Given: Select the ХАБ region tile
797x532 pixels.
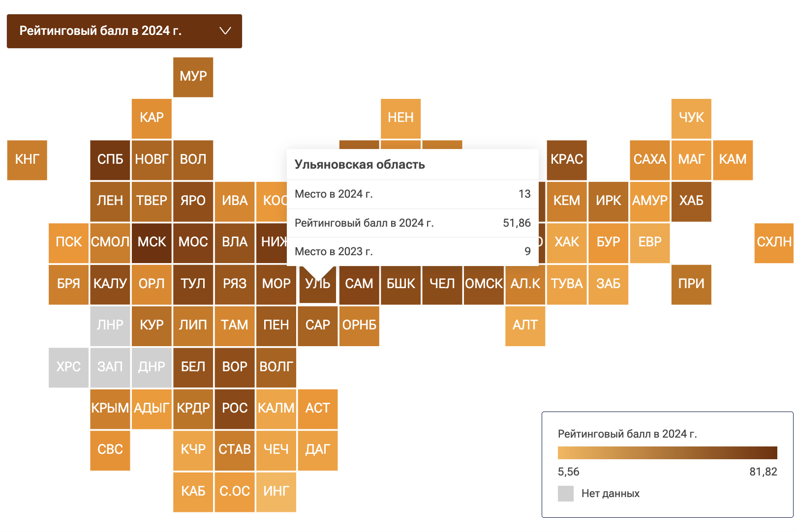Looking at the screenshot, I should [x=691, y=201].
